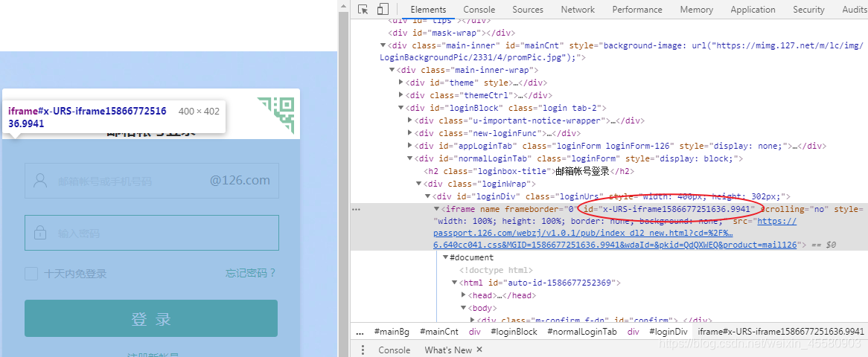868x357 pixels.
Task: Open the Console panel tab
Action: [x=479, y=10]
